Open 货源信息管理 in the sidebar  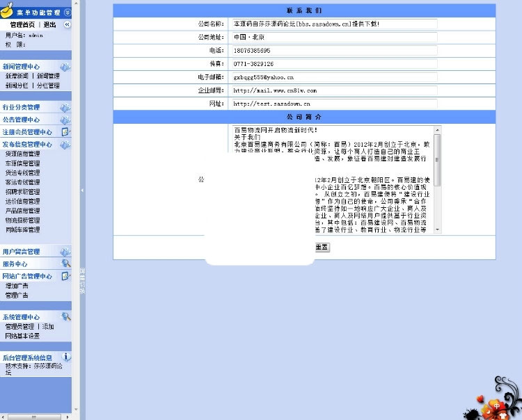click(22, 154)
